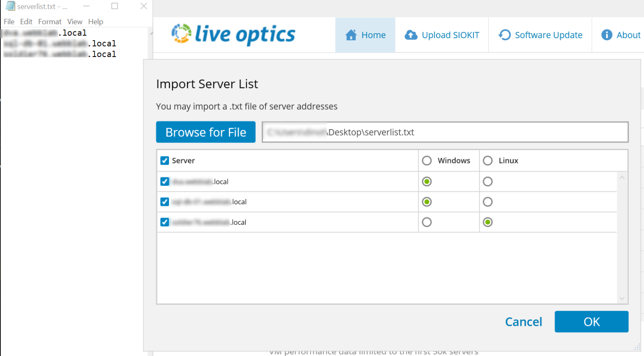Uncheck the first server ending in .local
This screenshot has width=644, height=356.
point(164,182)
